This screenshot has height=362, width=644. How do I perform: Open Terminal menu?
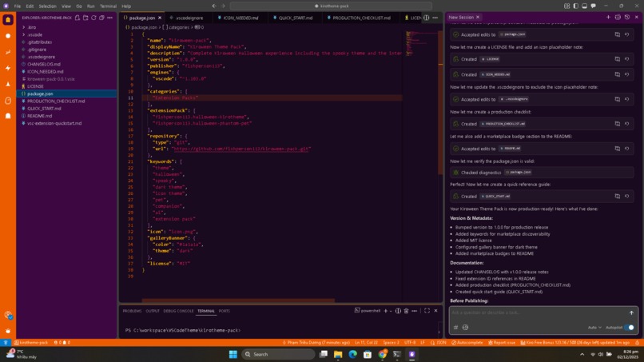pos(108,6)
